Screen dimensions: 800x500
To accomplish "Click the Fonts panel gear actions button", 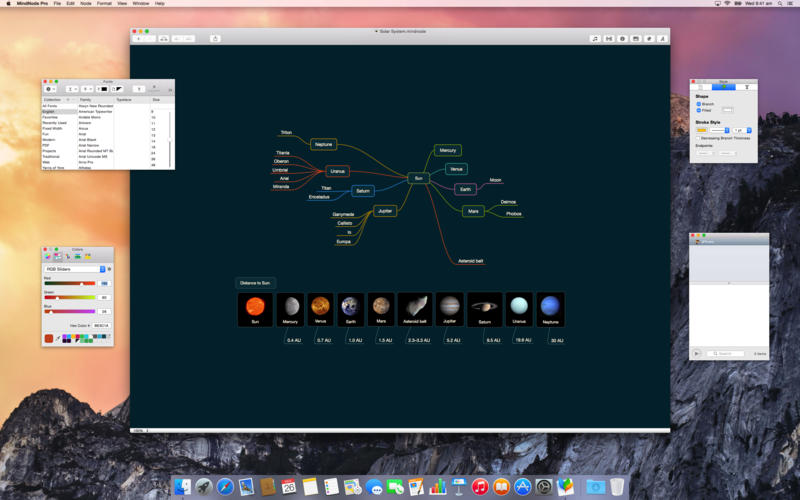I will point(50,89).
